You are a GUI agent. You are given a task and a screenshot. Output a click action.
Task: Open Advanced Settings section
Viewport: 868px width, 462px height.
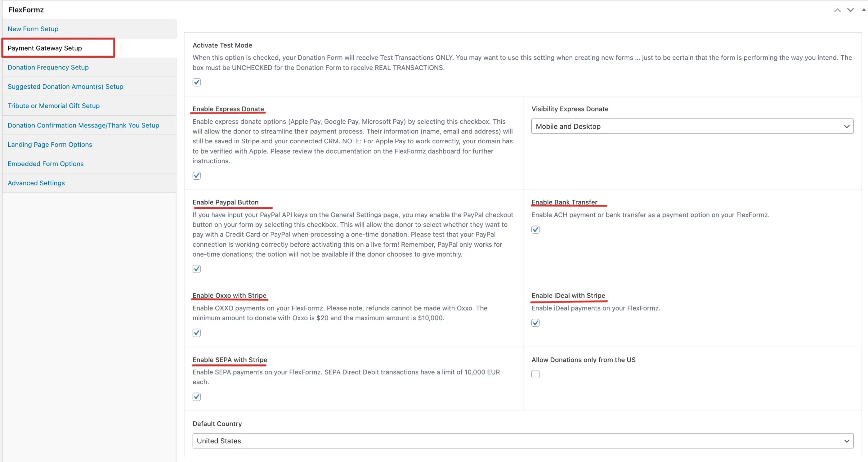pos(36,183)
